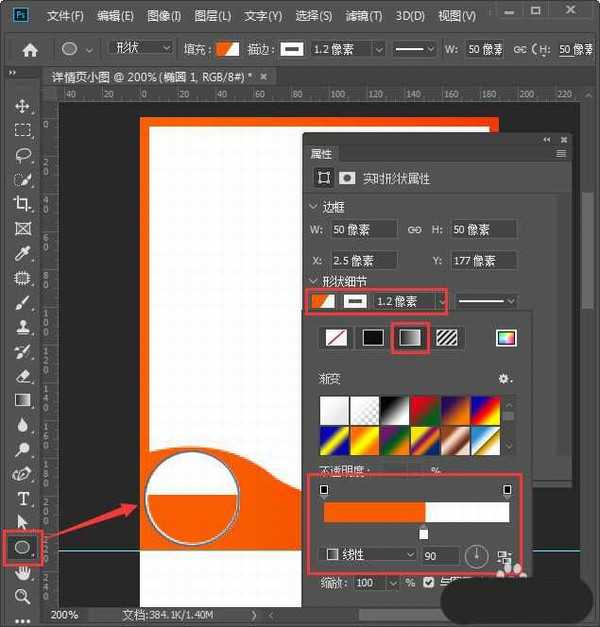The image size is (600, 627).
Task: Select the Horizontal Type tool
Action: click(x=22, y=498)
